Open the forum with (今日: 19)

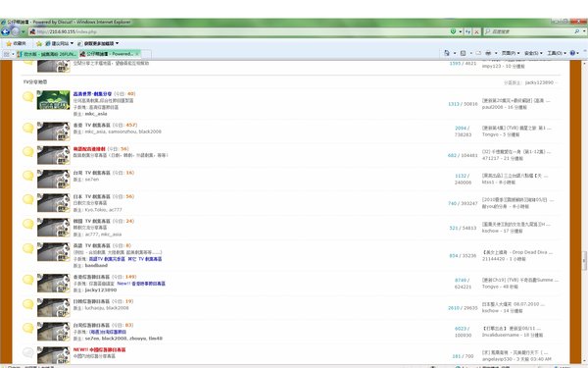click(x=91, y=301)
